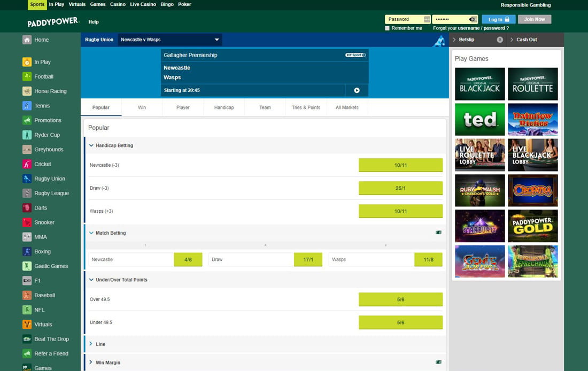Switch to the Player tab
This screenshot has height=371, width=588.
183,107
